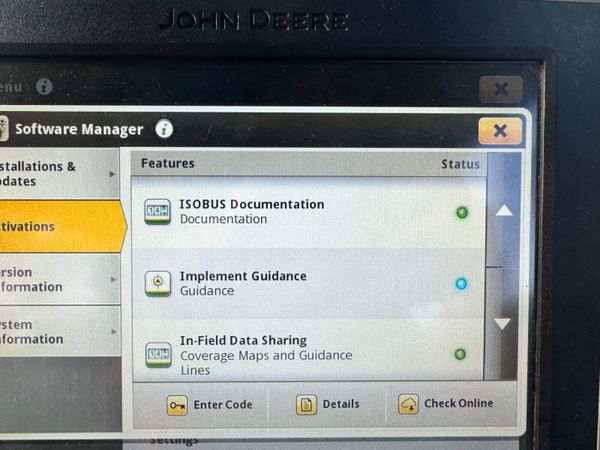
Task: Click the Implement Guidance feature icon
Action: [x=158, y=283]
